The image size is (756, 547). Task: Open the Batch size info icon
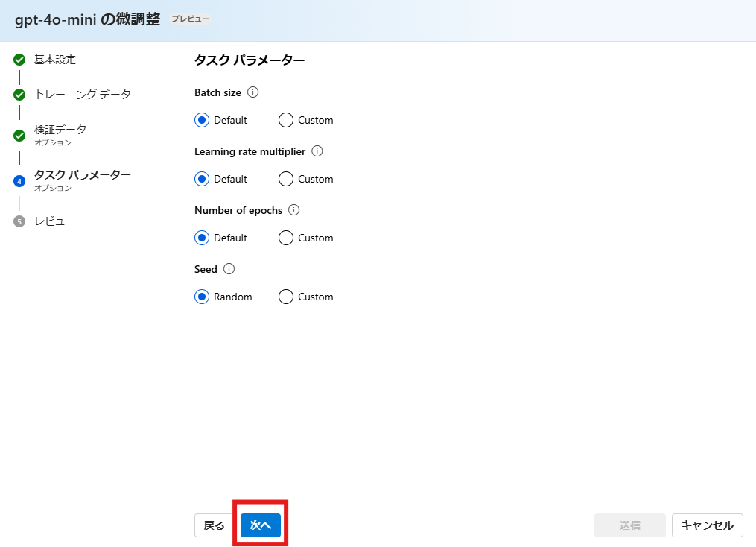252,92
